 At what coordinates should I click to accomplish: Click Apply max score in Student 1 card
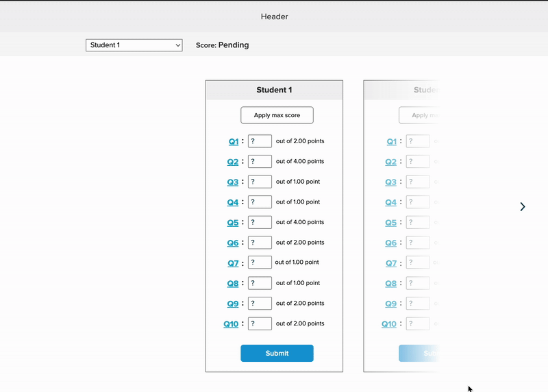[277, 115]
